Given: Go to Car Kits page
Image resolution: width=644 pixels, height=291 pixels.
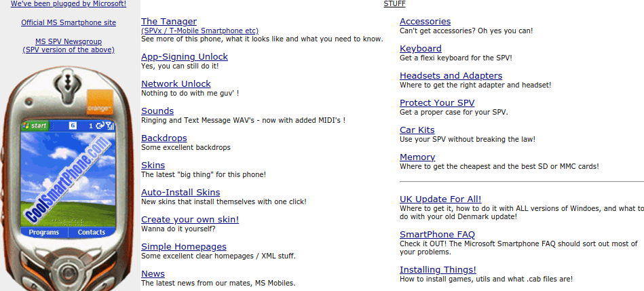Looking at the screenshot, I should [x=417, y=130].
